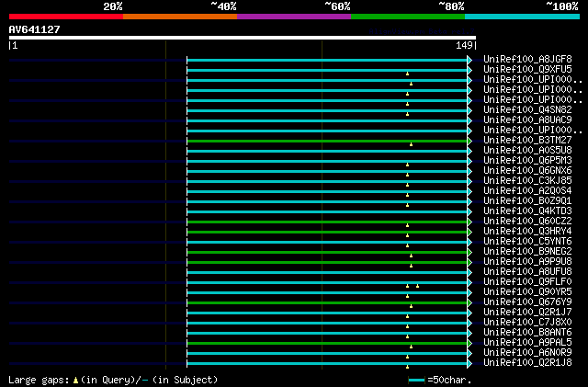Open hit UniRef100_B3TM27
The height and width of the screenshot is (387, 588).
point(527,141)
